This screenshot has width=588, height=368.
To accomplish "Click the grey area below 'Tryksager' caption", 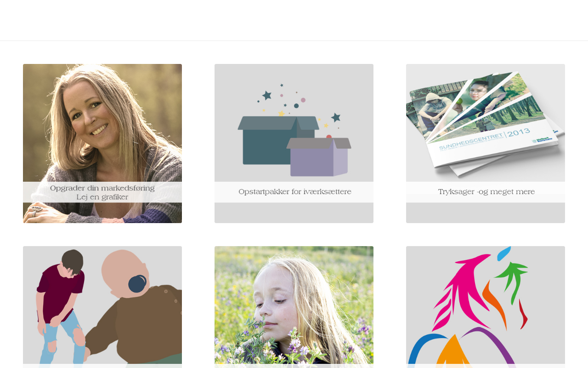I will [486, 213].
